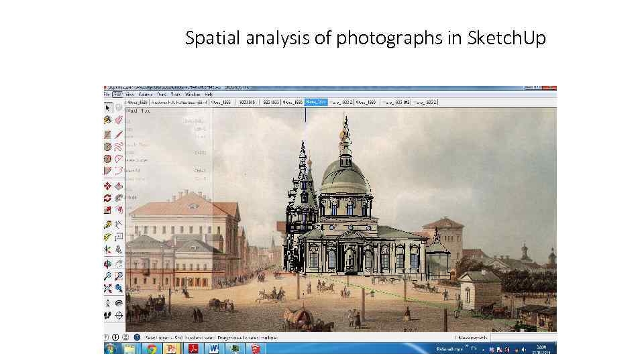Viewport: 644px width, 362px height.
Task: Open the Edit menu
Action: pos(116,95)
